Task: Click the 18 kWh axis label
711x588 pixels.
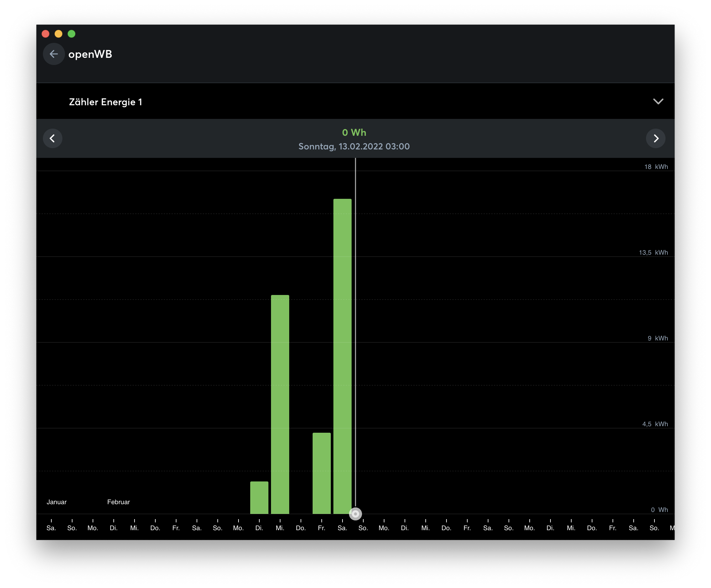Action: coord(656,167)
